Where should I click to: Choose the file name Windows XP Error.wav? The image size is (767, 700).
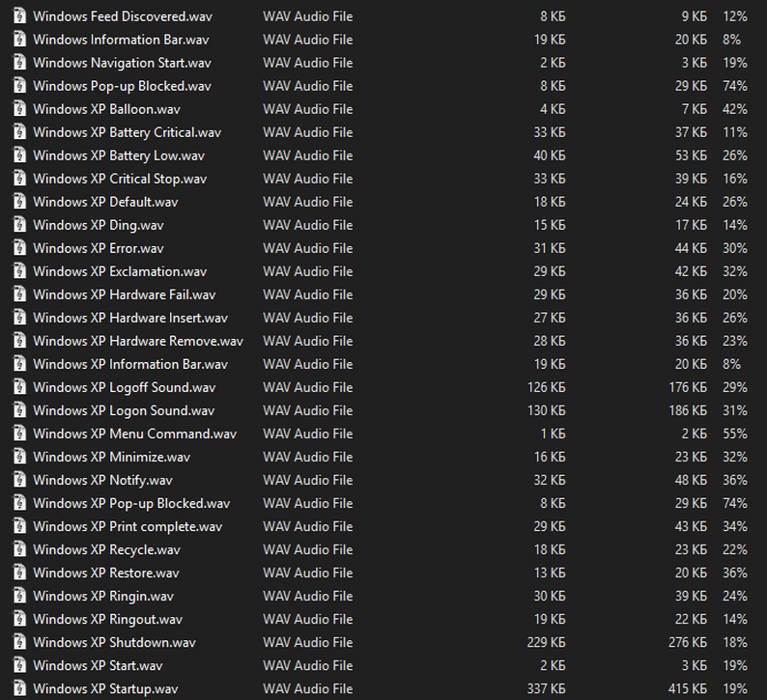[x=99, y=248]
